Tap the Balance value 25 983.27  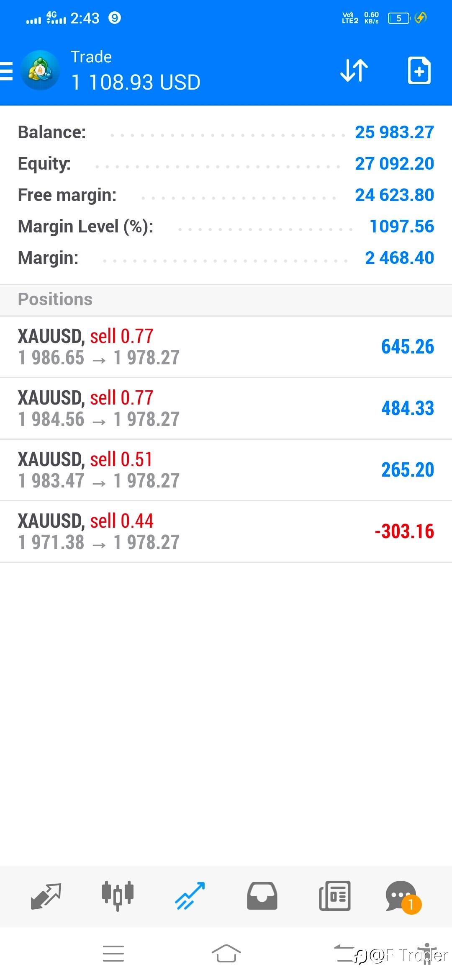click(394, 132)
